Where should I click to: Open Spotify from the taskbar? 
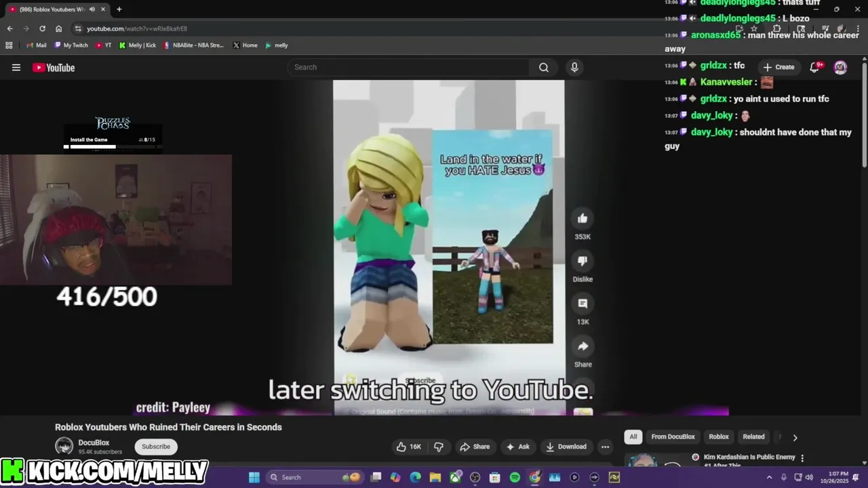pyautogui.click(x=515, y=477)
